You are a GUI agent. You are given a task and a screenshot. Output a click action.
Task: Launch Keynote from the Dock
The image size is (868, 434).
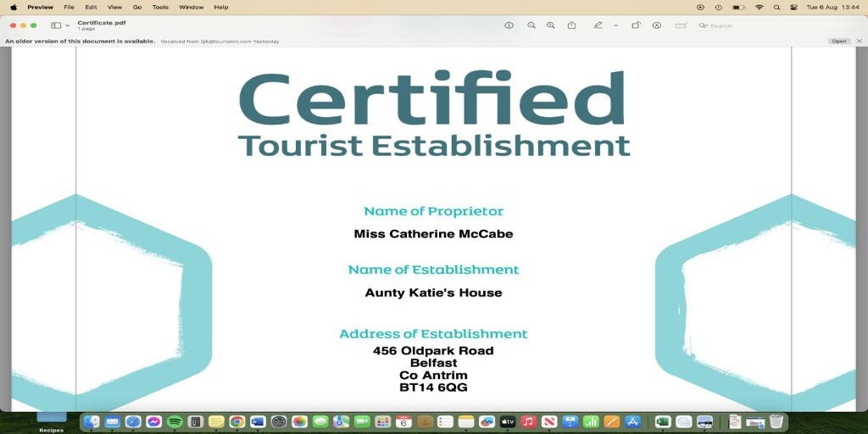tap(570, 422)
